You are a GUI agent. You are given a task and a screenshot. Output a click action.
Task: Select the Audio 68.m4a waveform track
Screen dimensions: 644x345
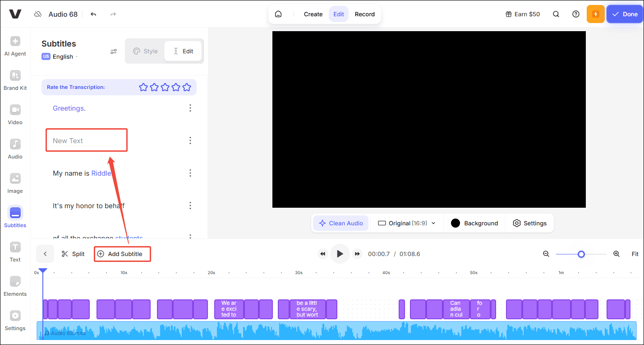tap(336, 331)
